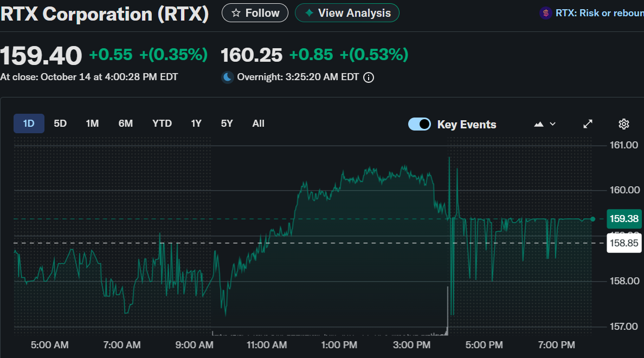Switch to the 5D range
Screen dimensions: 644x358
(x=60, y=123)
